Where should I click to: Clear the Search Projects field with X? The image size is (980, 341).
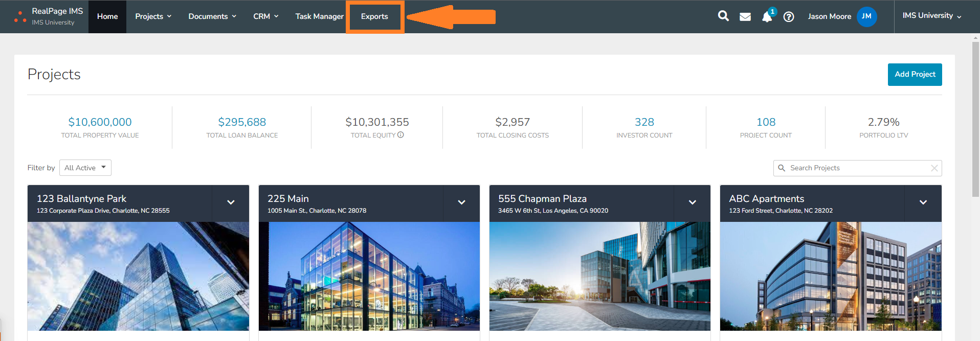pyautogui.click(x=934, y=168)
